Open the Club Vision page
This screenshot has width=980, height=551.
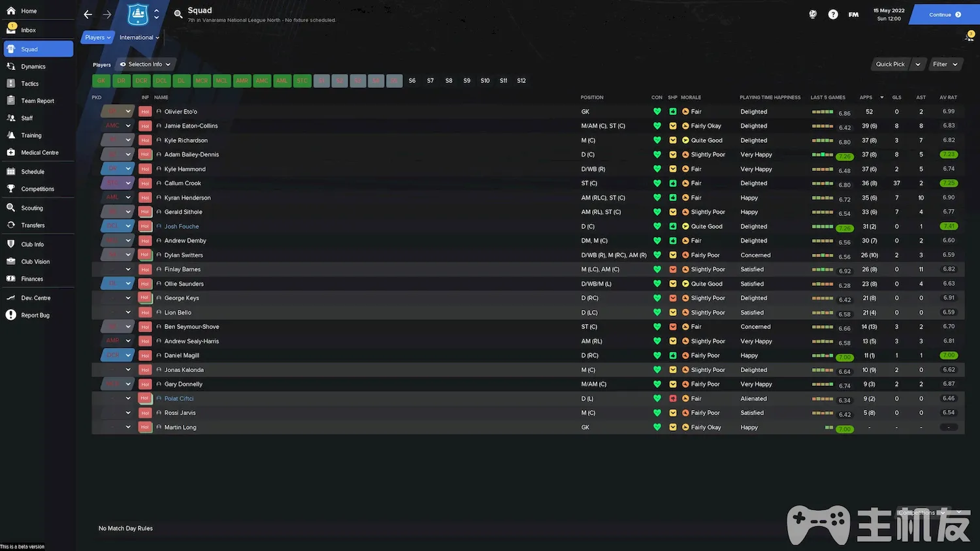point(35,262)
